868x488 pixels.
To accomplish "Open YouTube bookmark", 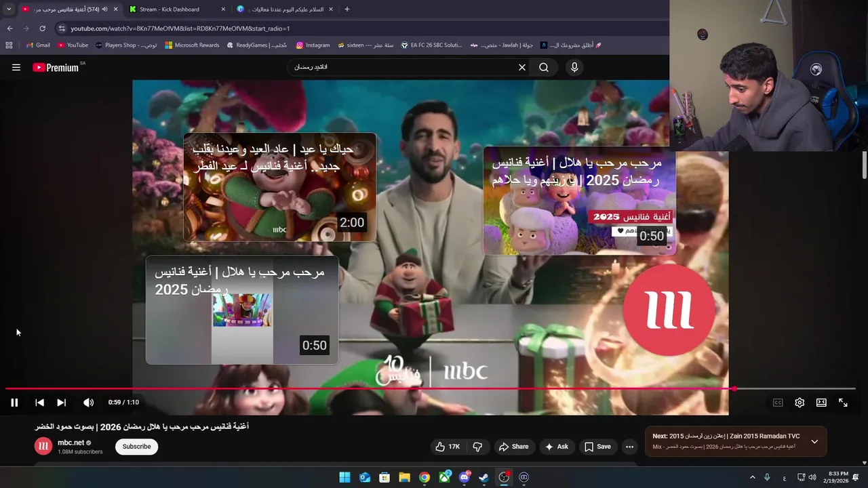I will tap(73, 45).
